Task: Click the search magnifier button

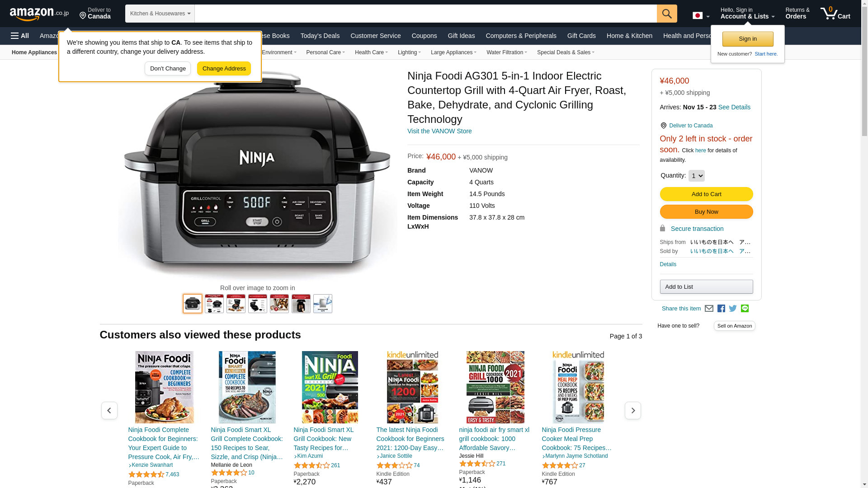Action: tap(667, 14)
